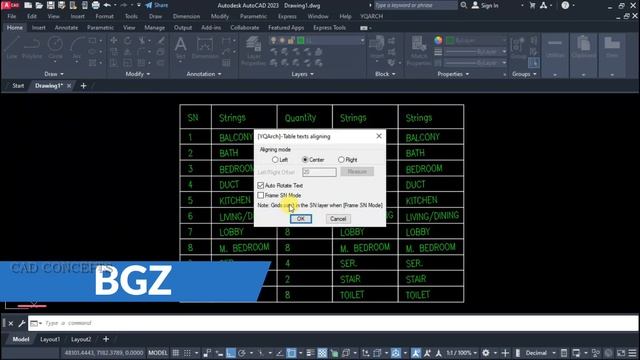Screen dimensions: 640x360
Task: Click the New file icon in quick access toolbar
Action: pos(28,5)
